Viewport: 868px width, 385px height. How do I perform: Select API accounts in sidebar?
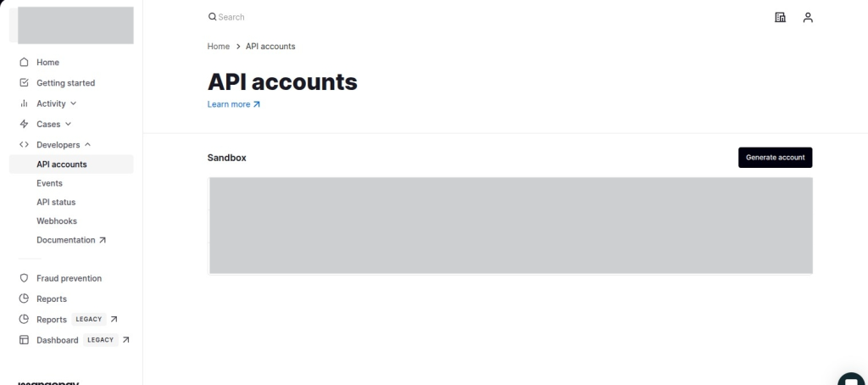(x=62, y=165)
